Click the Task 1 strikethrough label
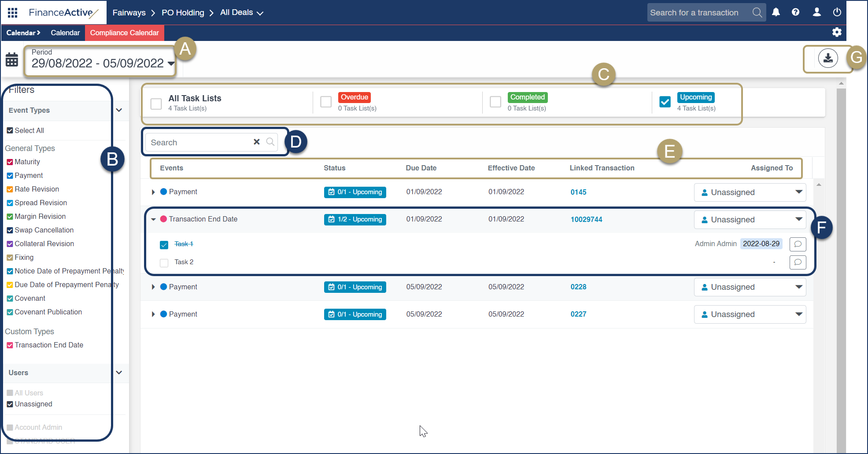 pyautogui.click(x=184, y=244)
